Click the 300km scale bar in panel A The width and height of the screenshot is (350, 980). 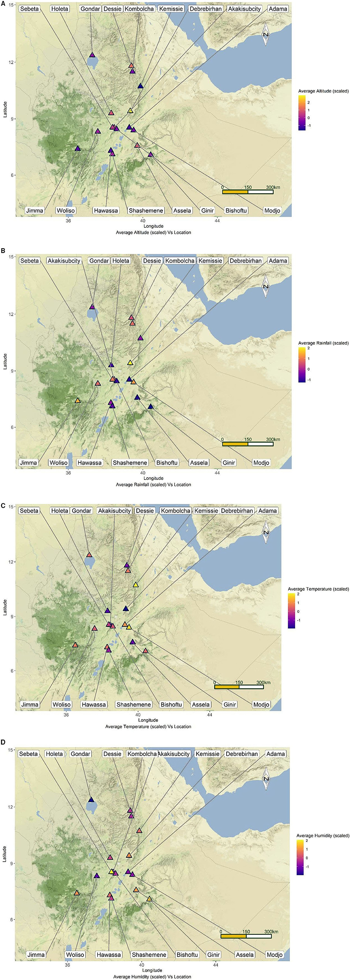tap(248, 192)
